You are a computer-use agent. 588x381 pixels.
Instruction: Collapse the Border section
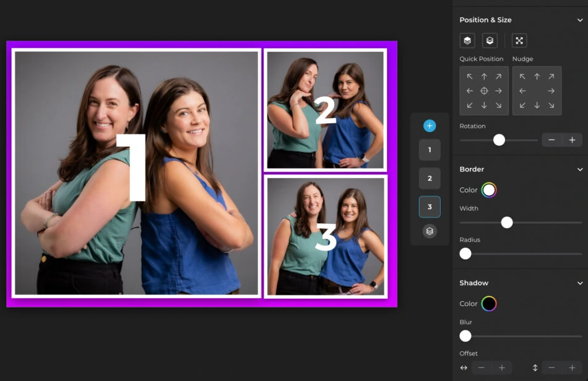pos(580,169)
